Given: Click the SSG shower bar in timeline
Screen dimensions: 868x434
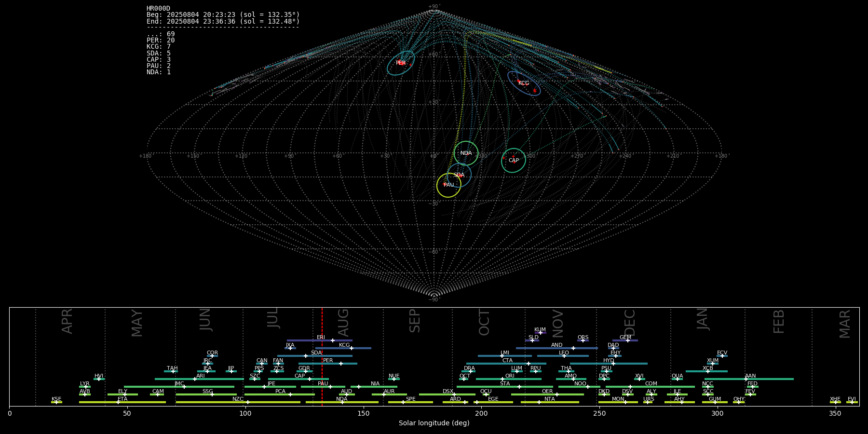Looking at the screenshot, I should click(x=206, y=394).
